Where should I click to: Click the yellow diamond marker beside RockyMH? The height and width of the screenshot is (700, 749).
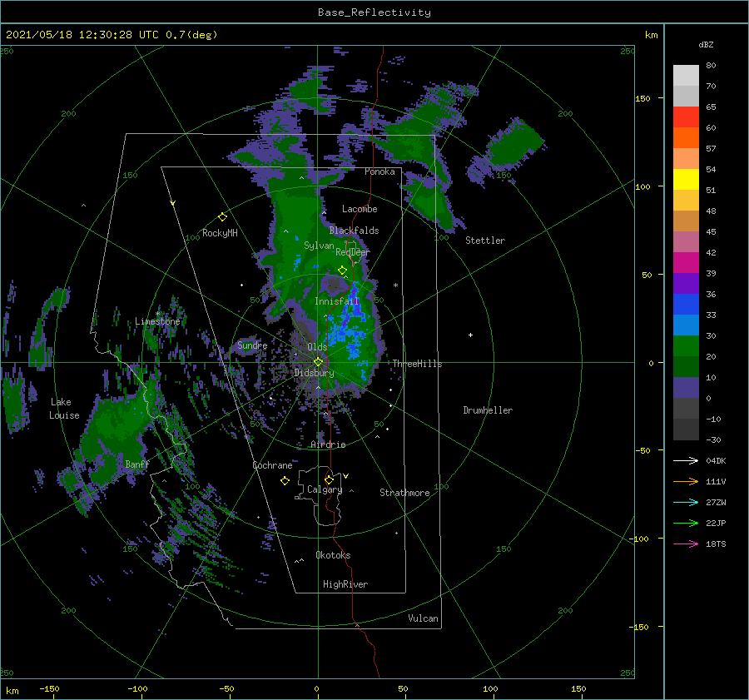(222, 217)
